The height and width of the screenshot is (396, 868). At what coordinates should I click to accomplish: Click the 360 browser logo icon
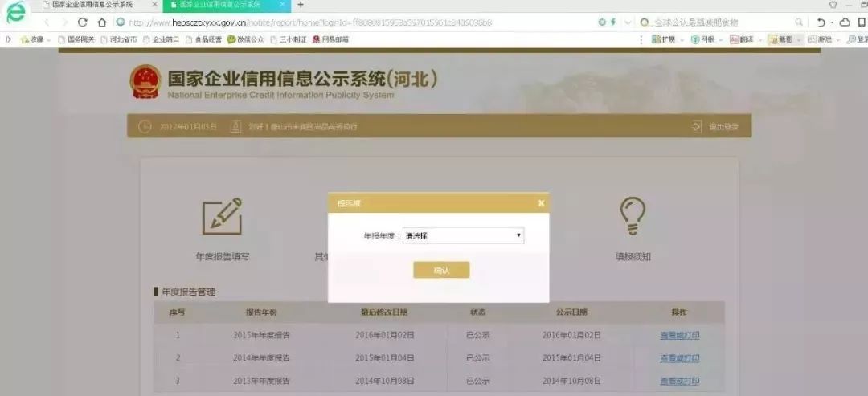coord(15,12)
